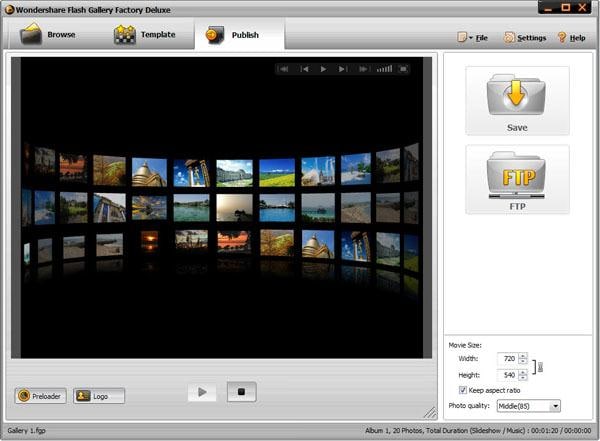Minimize the application window
The height and width of the screenshot is (441, 600).
point(548,8)
